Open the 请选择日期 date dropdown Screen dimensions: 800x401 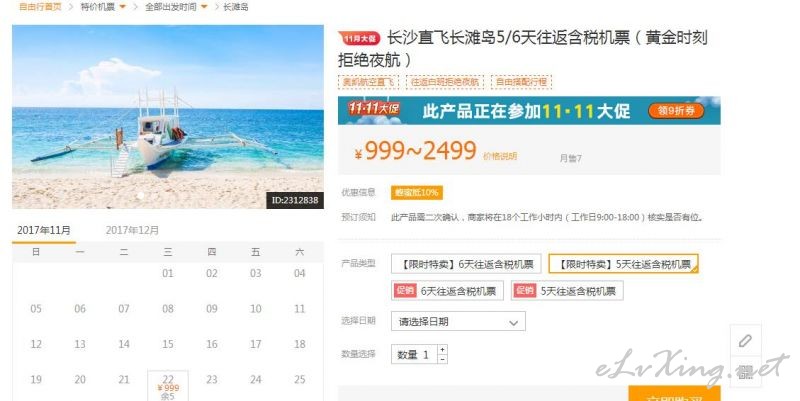pos(458,322)
